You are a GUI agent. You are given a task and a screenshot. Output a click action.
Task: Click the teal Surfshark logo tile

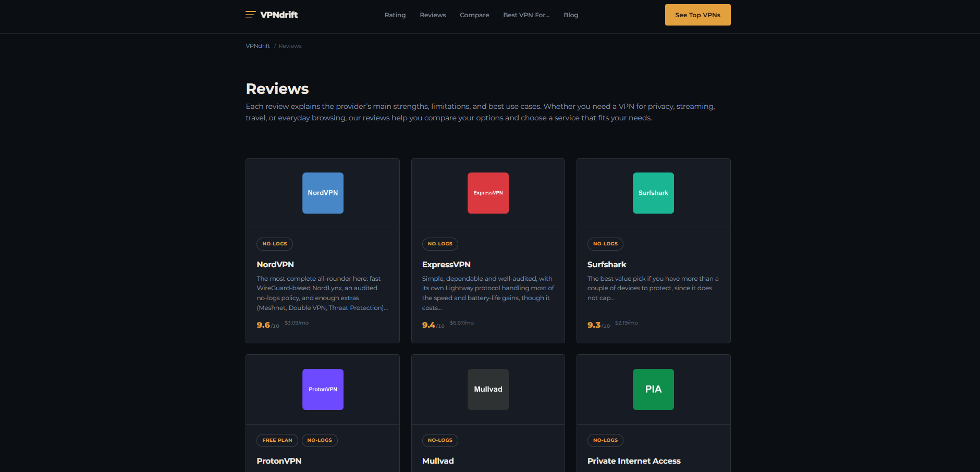[653, 193]
